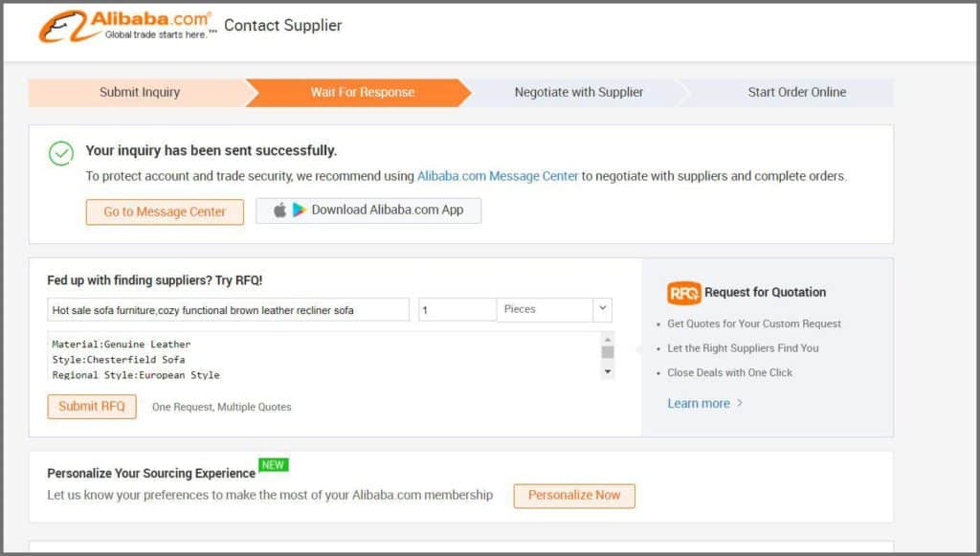The height and width of the screenshot is (556, 980).
Task: Click 'Regional Style:European Style' line in text area
Action: 136,375
